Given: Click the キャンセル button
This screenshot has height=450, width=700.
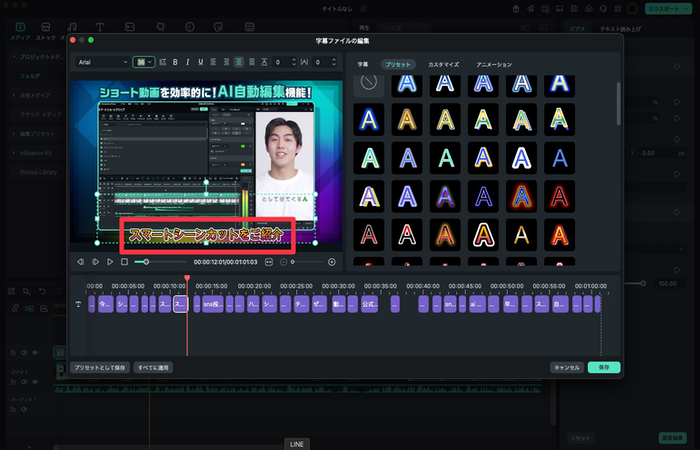Looking at the screenshot, I should [x=566, y=367].
